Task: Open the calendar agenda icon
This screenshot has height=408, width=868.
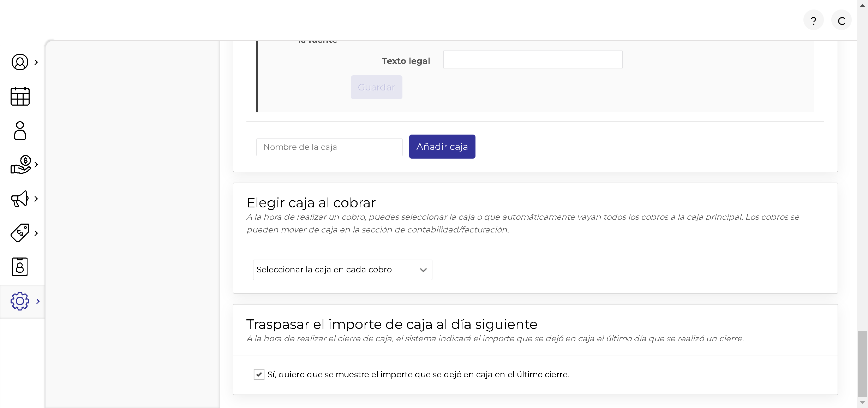Action: click(20, 96)
